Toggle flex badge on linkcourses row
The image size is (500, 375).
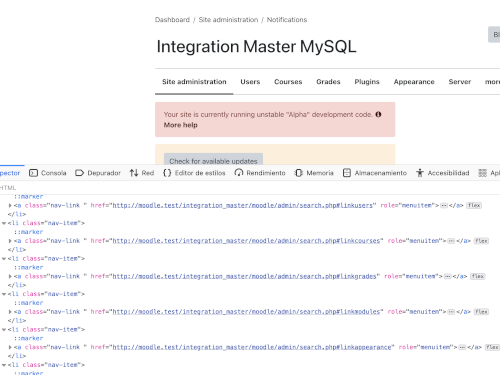[x=481, y=241]
